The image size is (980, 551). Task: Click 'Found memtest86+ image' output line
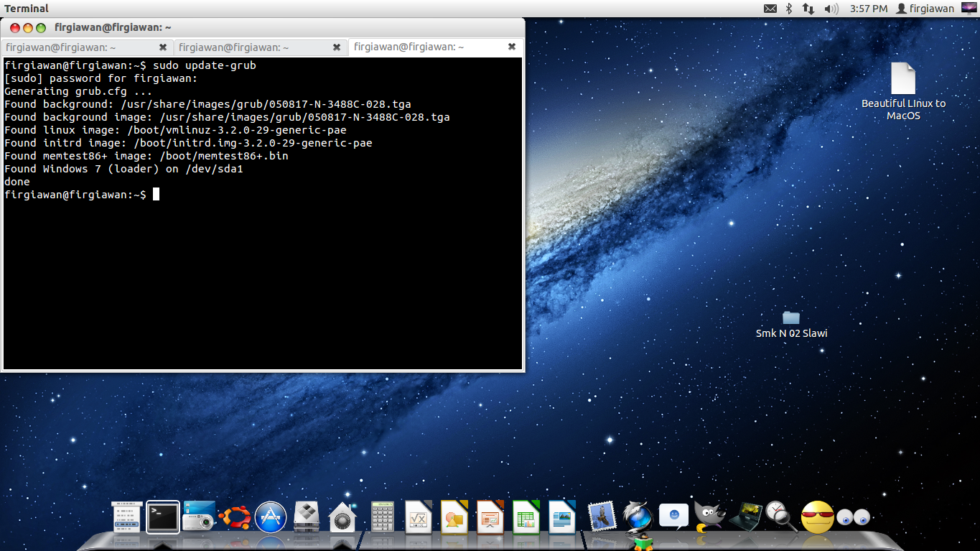tap(146, 156)
